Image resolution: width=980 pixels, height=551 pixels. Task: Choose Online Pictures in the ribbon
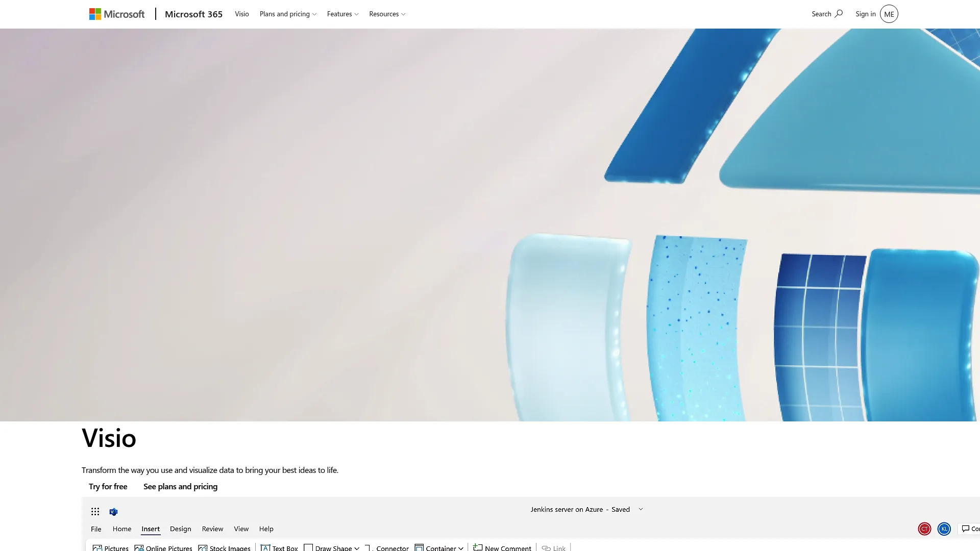(x=163, y=548)
